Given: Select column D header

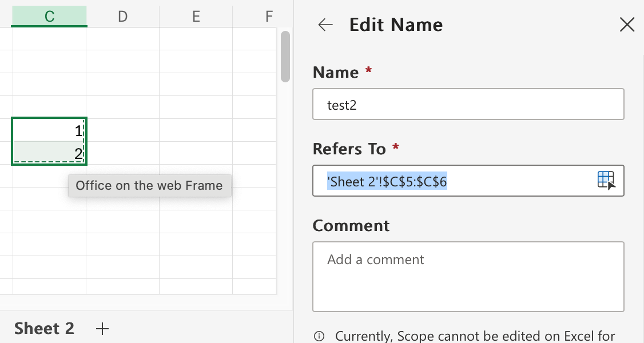Looking at the screenshot, I should 122,17.
